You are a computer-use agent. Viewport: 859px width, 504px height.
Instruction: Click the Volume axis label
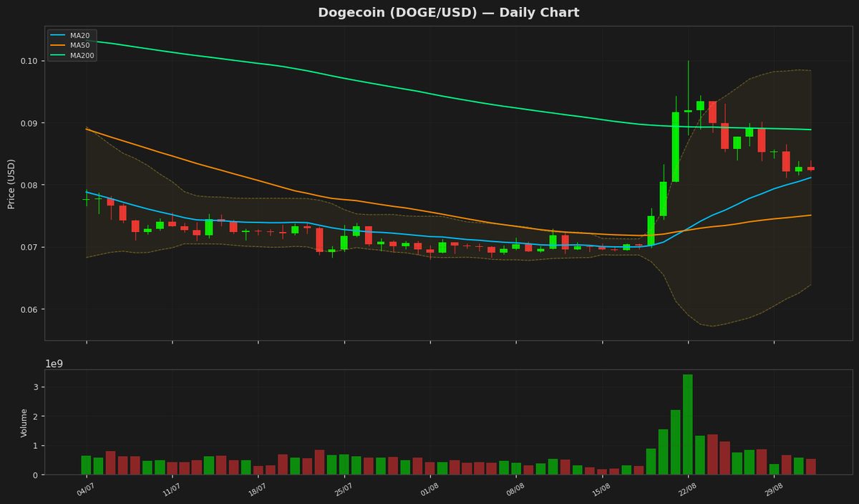pyautogui.click(x=24, y=422)
